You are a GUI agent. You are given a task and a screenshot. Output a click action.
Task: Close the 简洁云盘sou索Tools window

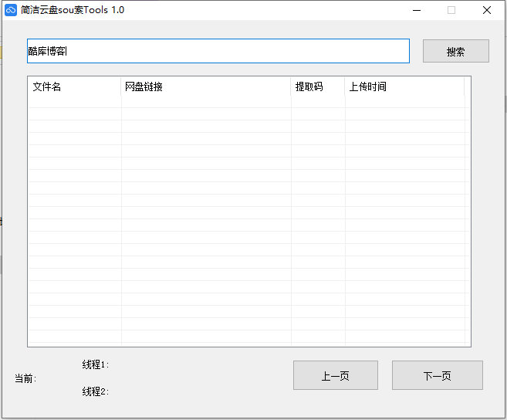point(487,10)
